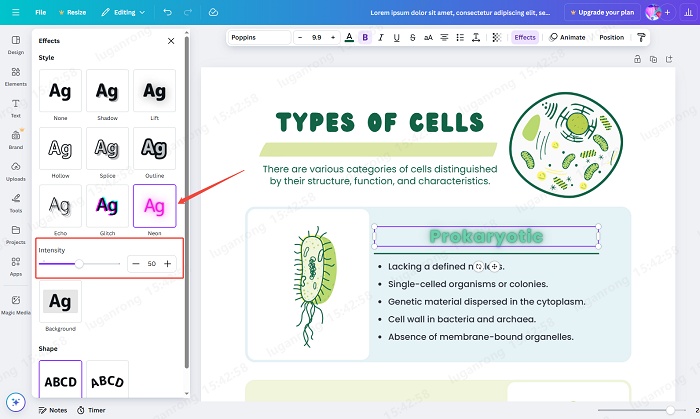Click the Intensity slider handle
The width and height of the screenshot is (700, 419).
(79, 264)
